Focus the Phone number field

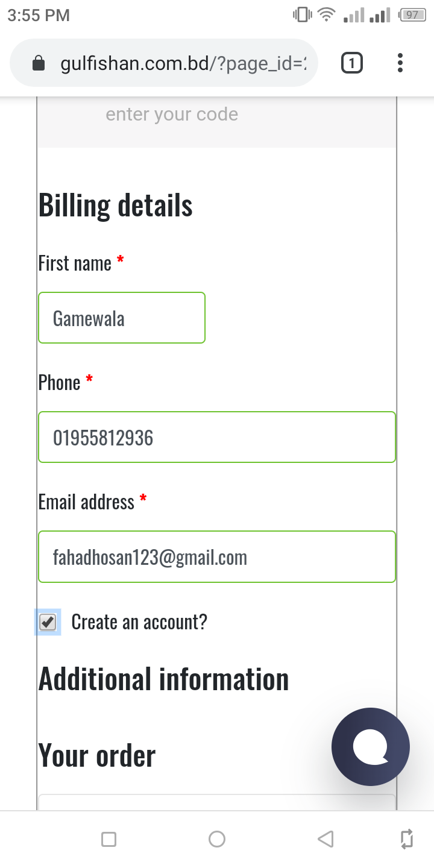217,437
